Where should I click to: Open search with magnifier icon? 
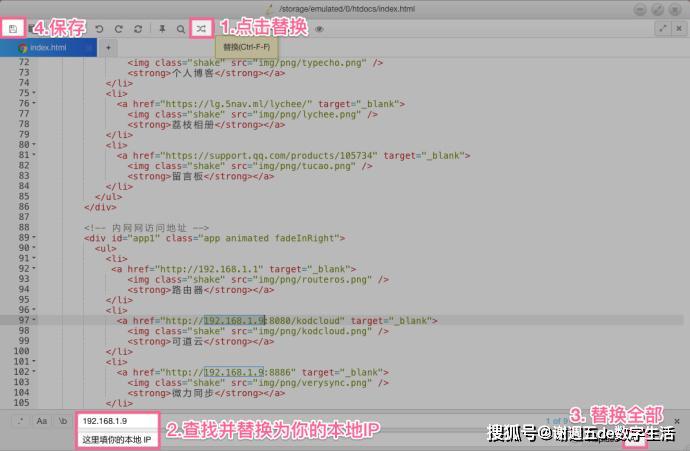tap(180, 29)
